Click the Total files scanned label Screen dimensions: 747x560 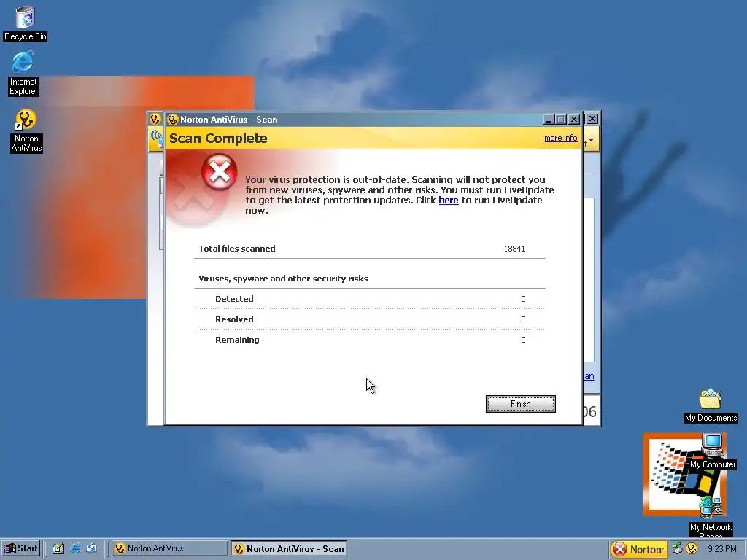click(237, 249)
